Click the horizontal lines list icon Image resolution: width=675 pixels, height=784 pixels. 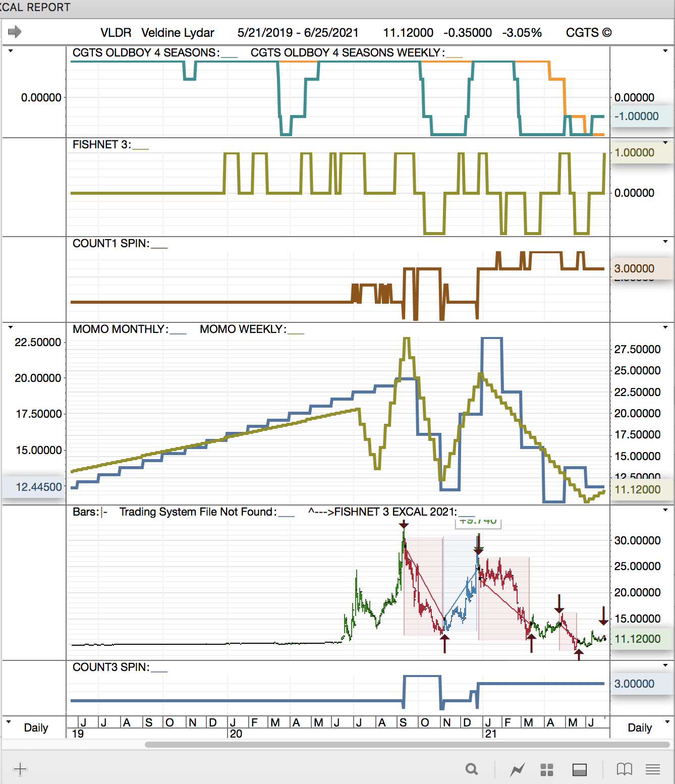653,769
